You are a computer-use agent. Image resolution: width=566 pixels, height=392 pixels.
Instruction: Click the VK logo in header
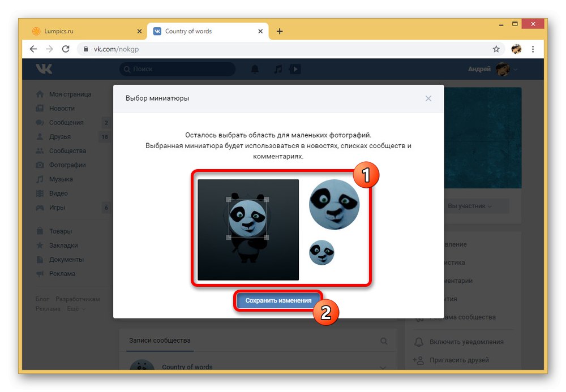(x=44, y=69)
